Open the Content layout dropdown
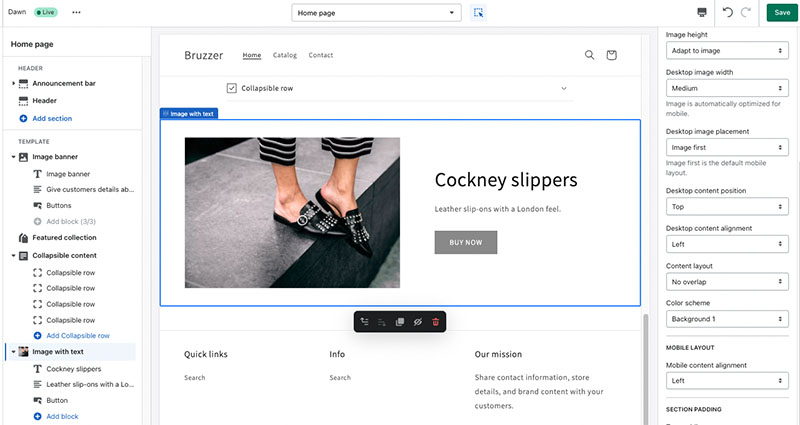The height and width of the screenshot is (425, 800). click(x=727, y=282)
